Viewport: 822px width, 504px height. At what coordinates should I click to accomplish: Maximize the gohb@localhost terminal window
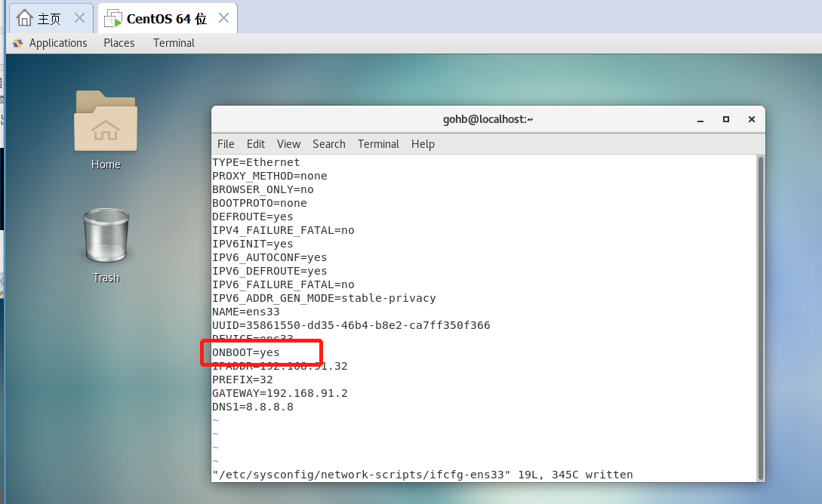click(725, 119)
